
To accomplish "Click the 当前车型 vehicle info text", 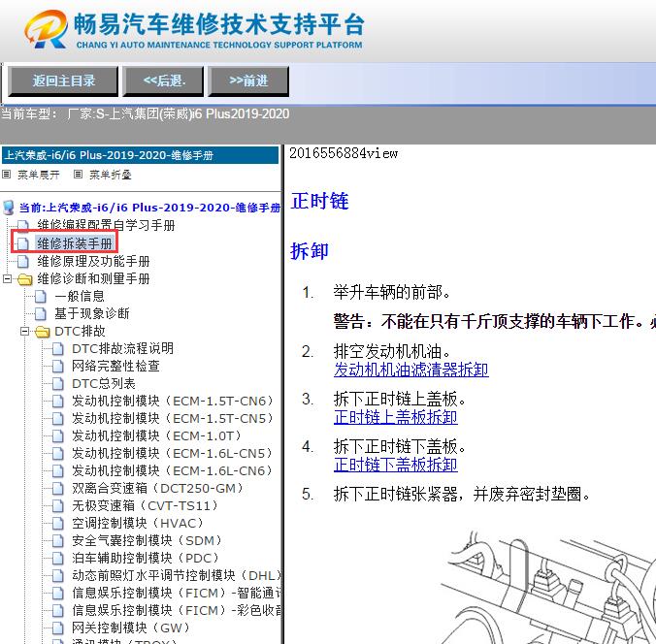I will point(146,113).
